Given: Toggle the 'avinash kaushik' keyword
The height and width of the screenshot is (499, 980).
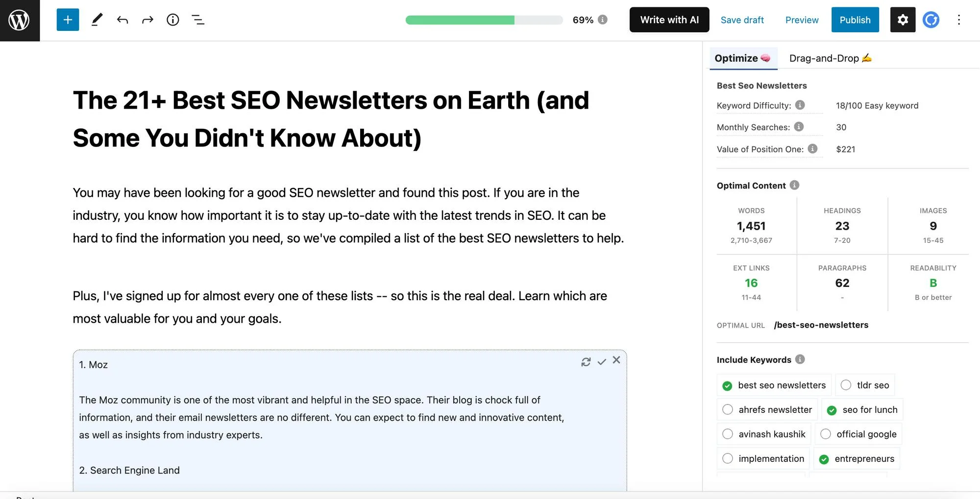Looking at the screenshot, I should point(764,434).
